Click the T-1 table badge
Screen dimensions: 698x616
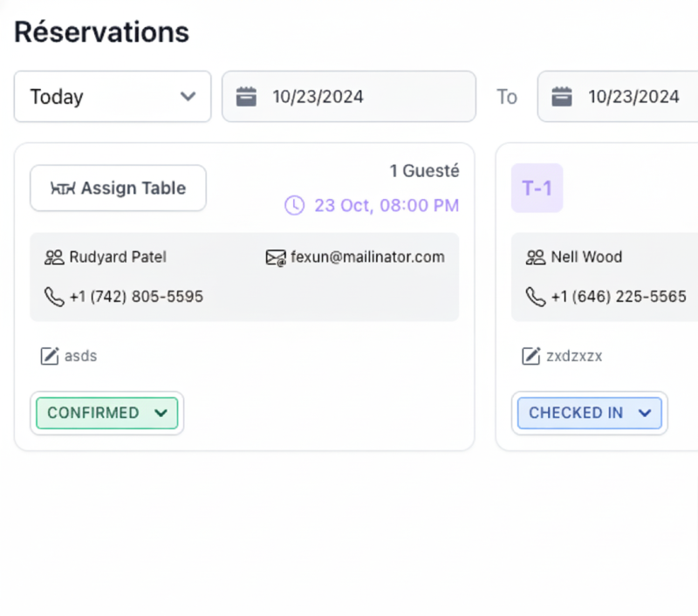pos(537,188)
